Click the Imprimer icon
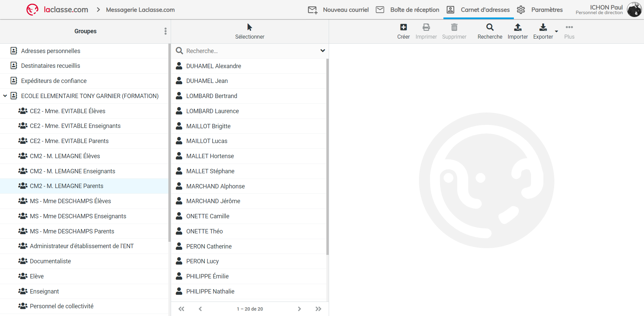 coord(426,28)
